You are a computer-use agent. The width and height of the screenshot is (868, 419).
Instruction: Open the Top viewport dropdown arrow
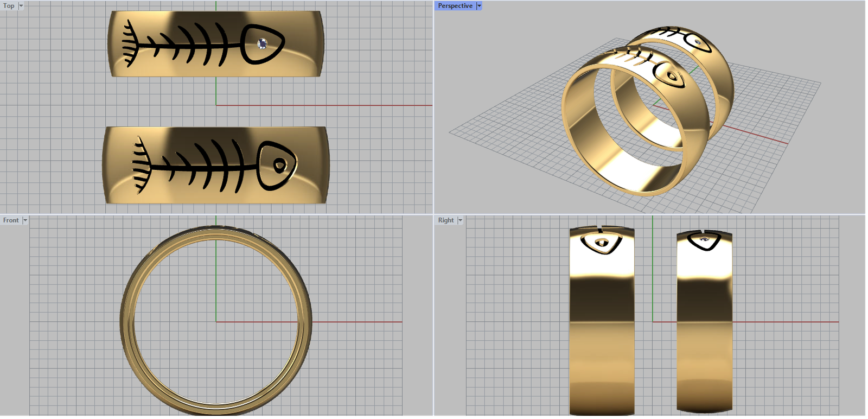pyautogui.click(x=21, y=6)
